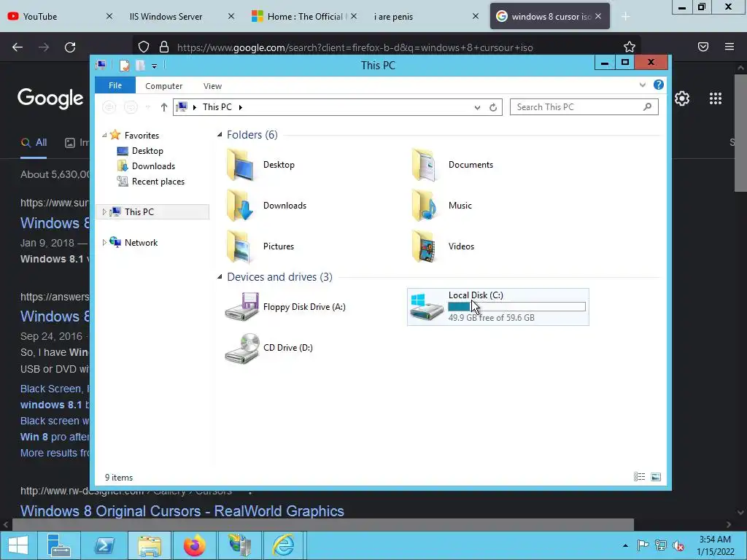Select CD Drive (D:)
The image size is (747, 560).
268,348
